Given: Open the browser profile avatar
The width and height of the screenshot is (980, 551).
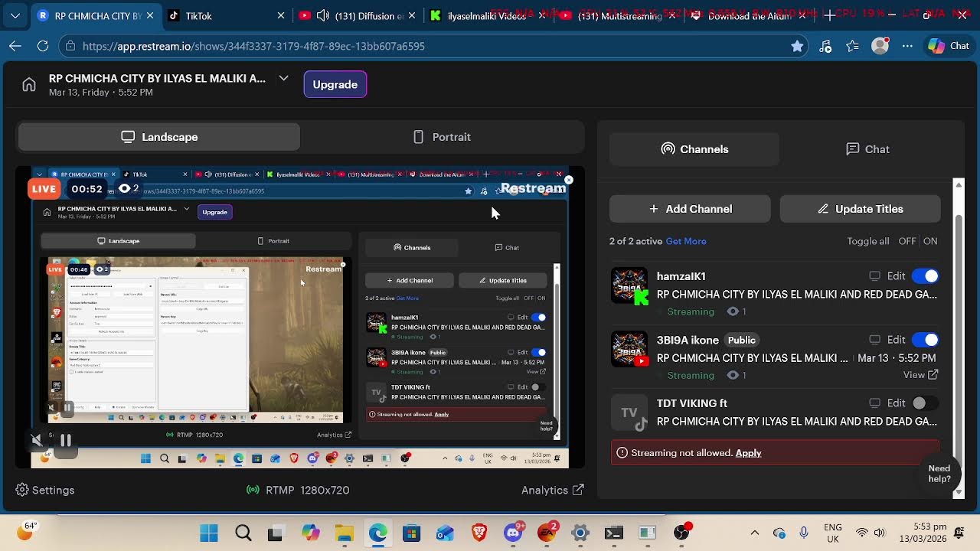Looking at the screenshot, I should (x=880, y=46).
